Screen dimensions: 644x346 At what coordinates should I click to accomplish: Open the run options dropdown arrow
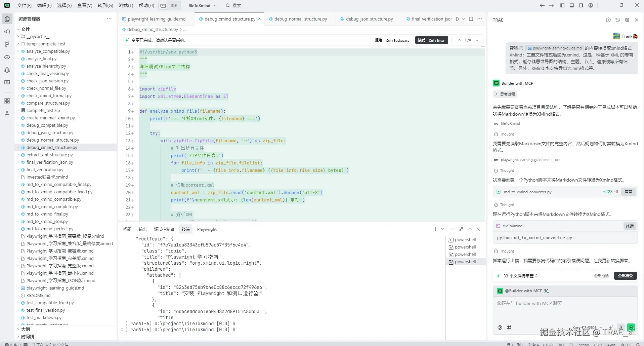point(463,19)
